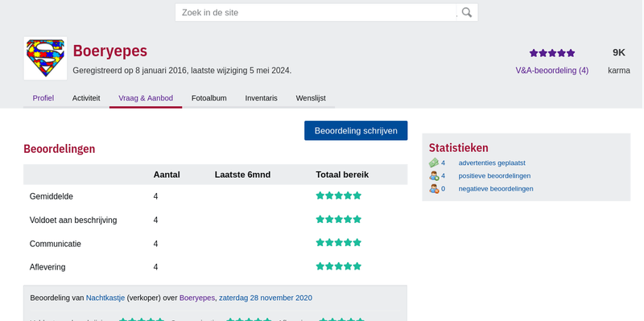Viewport: 644px width, 321px height.
Task: Click the Statistieken heading
Action: pos(459,148)
